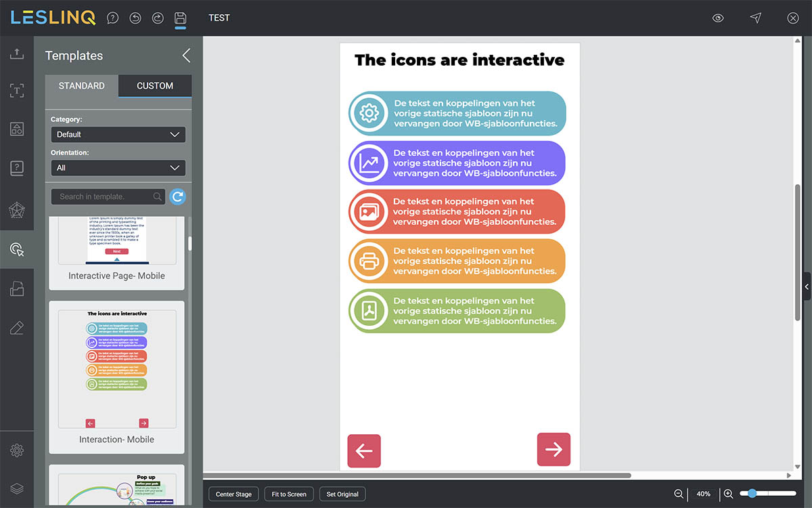Adjust the zoom slider handle
The height and width of the screenshot is (508, 812).
(752, 494)
